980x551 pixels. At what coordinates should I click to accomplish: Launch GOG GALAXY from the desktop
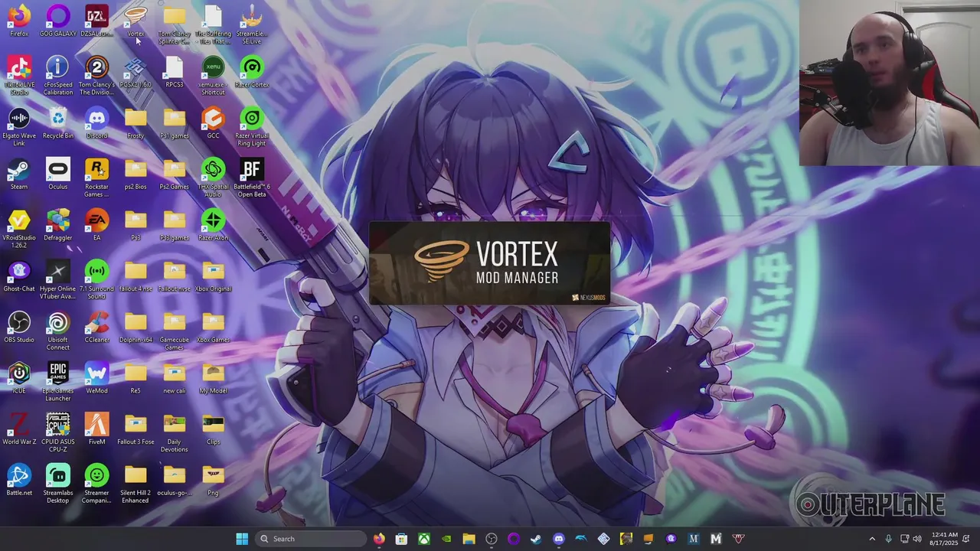click(58, 21)
